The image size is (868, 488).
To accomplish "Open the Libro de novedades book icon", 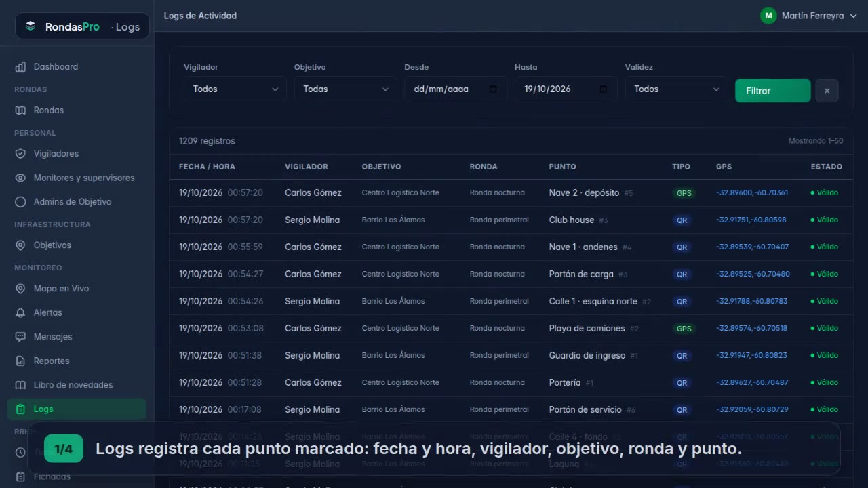I will point(20,384).
